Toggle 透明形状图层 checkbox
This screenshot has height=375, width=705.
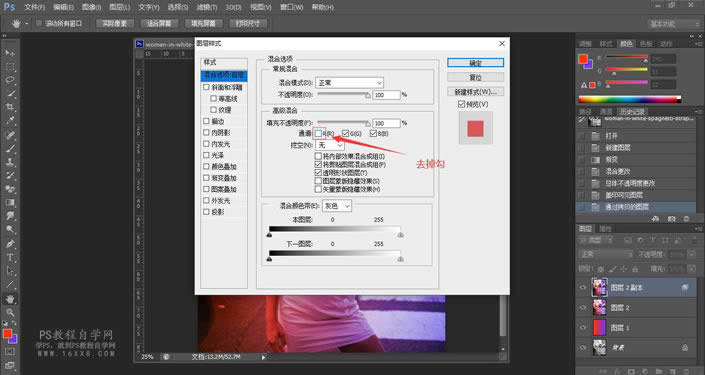(318, 173)
